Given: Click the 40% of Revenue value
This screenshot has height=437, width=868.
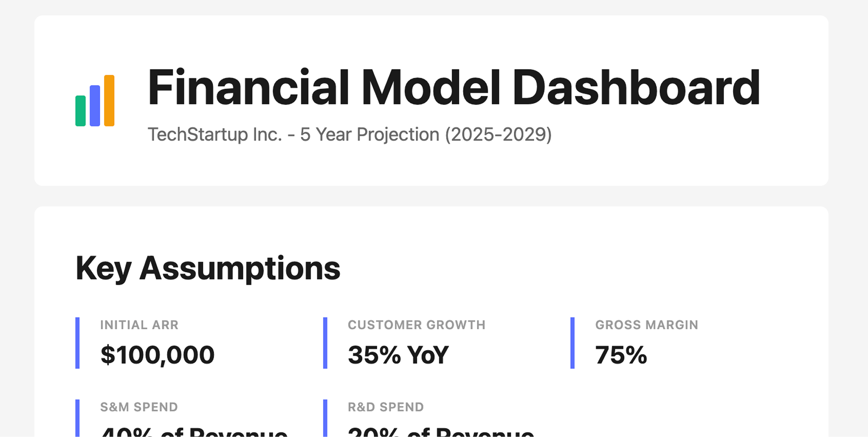Looking at the screenshot, I should click(194, 432).
